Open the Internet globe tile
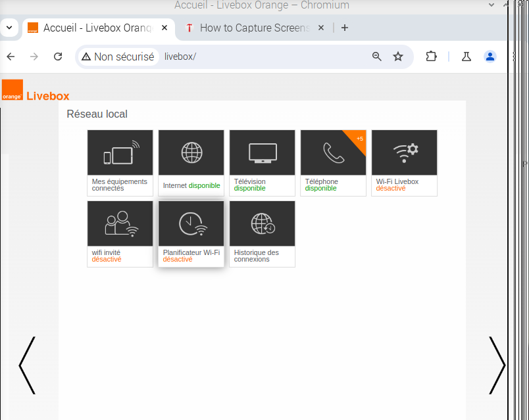Image resolution: width=529 pixels, height=420 pixels. (191, 162)
